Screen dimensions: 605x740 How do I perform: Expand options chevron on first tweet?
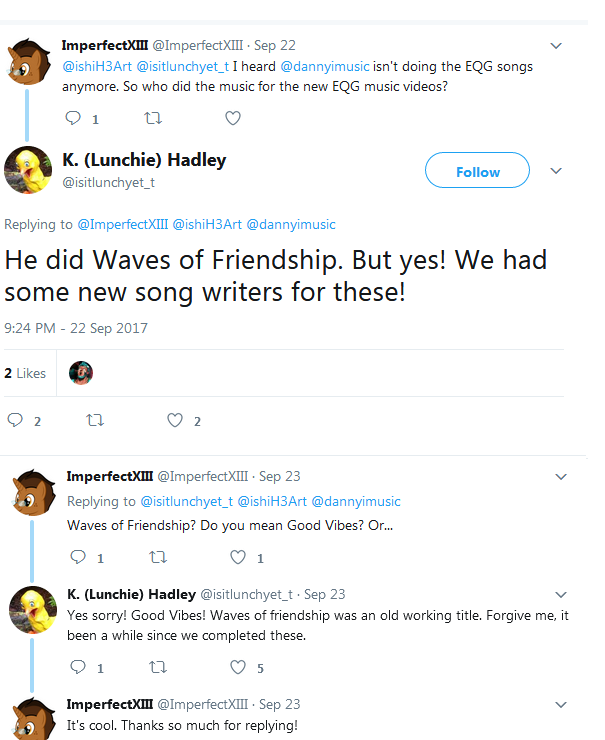pyautogui.click(x=557, y=46)
